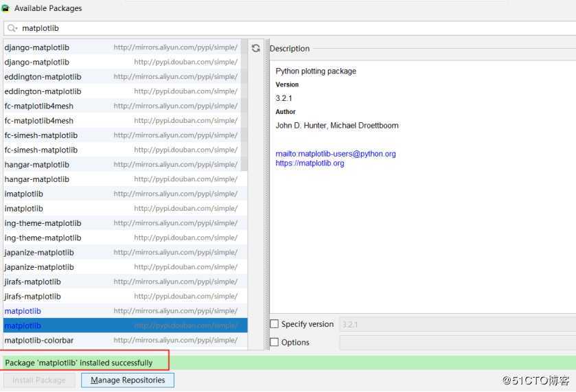
Task: Select fc-matplotlib4mesh from douban mirror
Action: point(122,121)
